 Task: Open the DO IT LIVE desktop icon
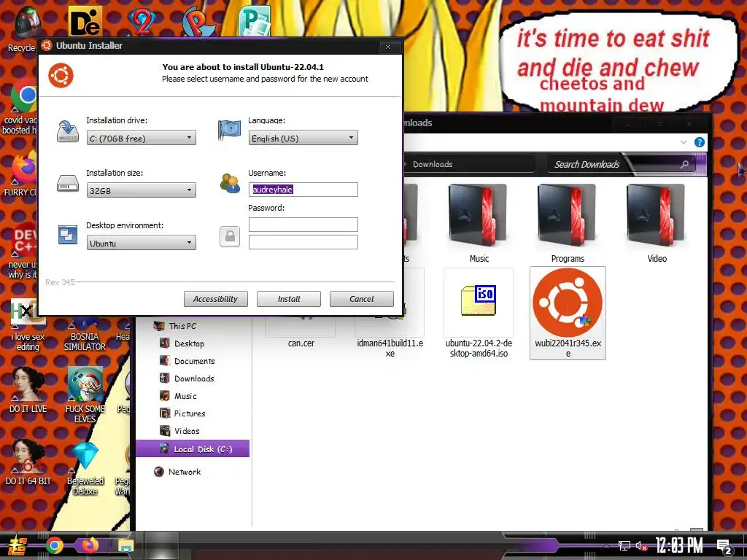(28, 390)
